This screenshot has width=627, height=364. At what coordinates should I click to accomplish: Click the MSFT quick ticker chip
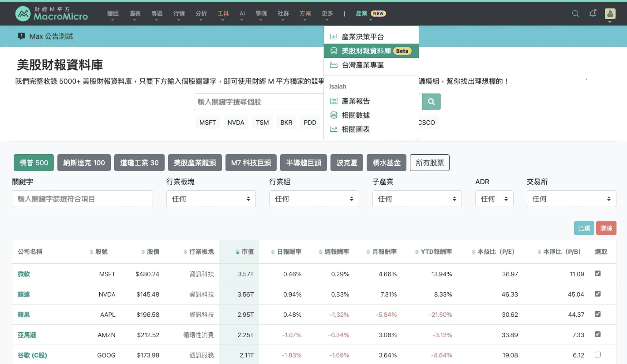(x=207, y=122)
